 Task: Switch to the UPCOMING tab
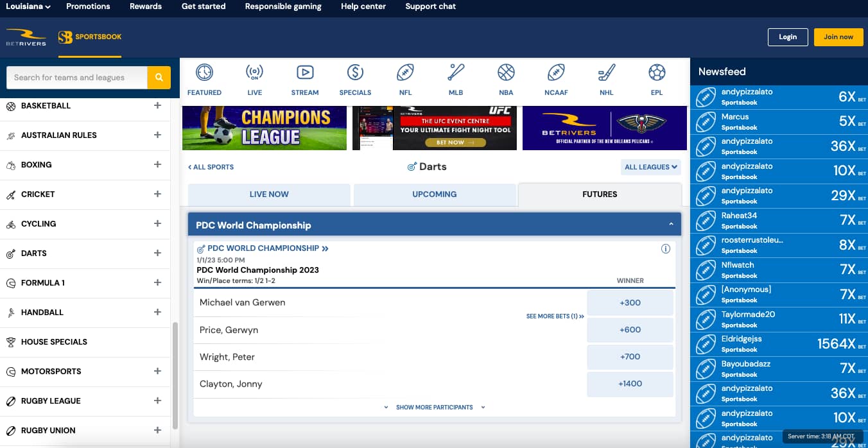click(x=435, y=193)
